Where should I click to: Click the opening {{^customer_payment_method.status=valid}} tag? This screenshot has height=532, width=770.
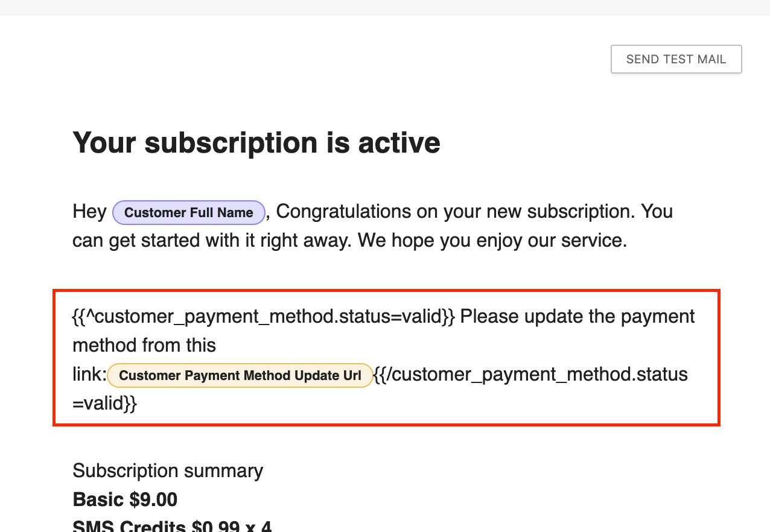pos(263,317)
